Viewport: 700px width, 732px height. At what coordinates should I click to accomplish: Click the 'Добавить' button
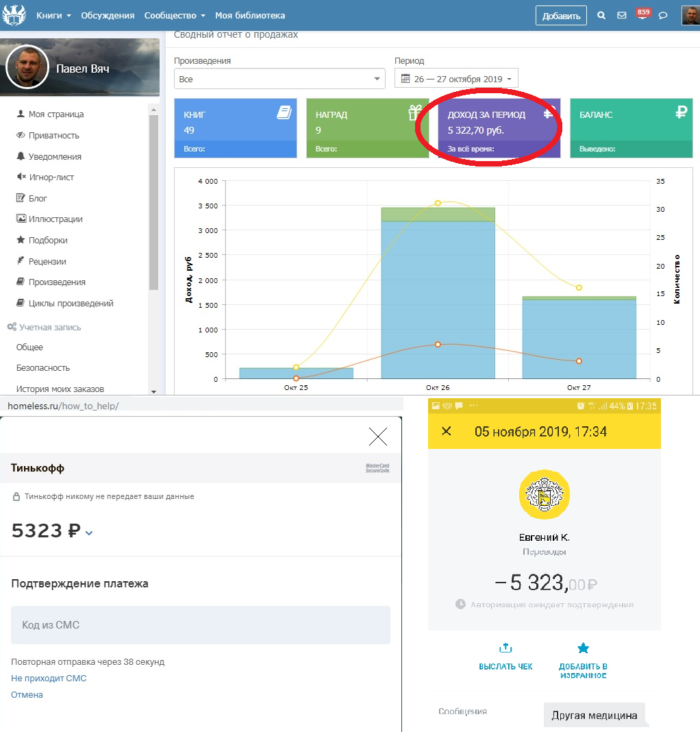pos(561,16)
